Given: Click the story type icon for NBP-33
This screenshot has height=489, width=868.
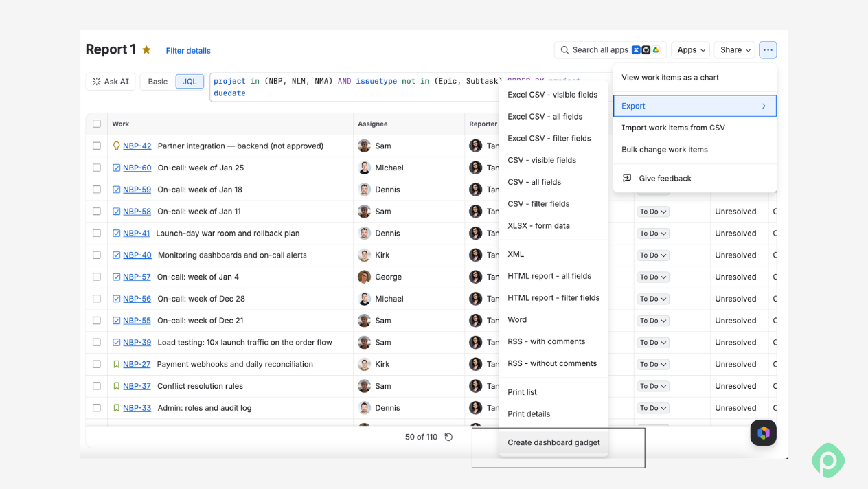Looking at the screenshot, I should 116,408.
